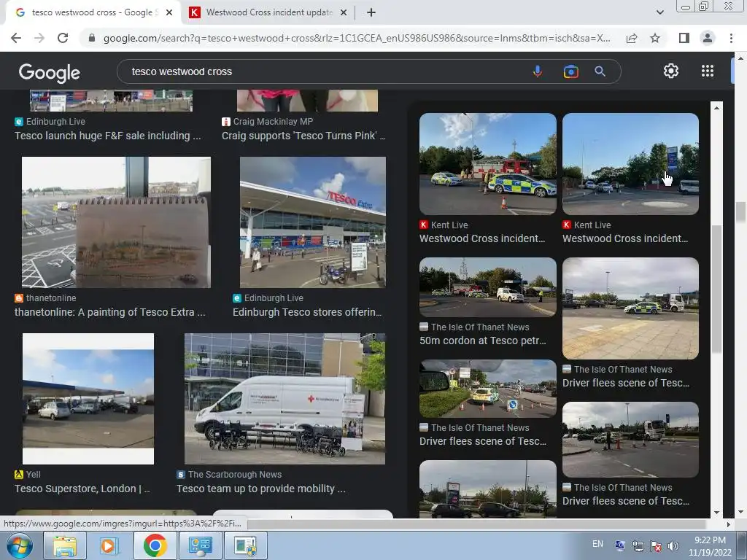Go to Google home via the logo
Viewport: 747px width, 560px height.
50,72
